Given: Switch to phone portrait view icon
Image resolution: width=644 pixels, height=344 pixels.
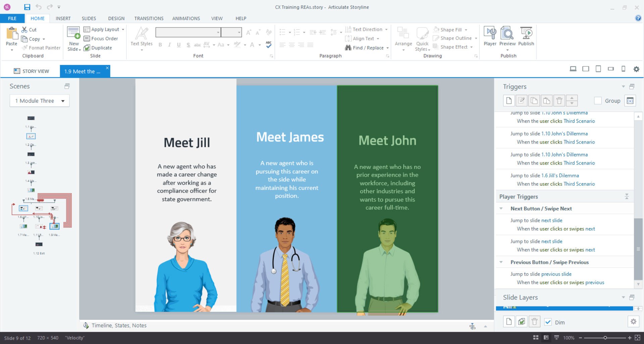Looking at the screenshot, I should pos(623,69).
